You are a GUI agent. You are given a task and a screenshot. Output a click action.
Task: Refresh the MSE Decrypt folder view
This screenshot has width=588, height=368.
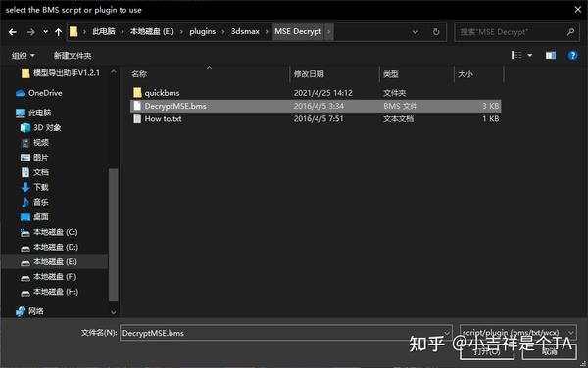tap(436, 32)
